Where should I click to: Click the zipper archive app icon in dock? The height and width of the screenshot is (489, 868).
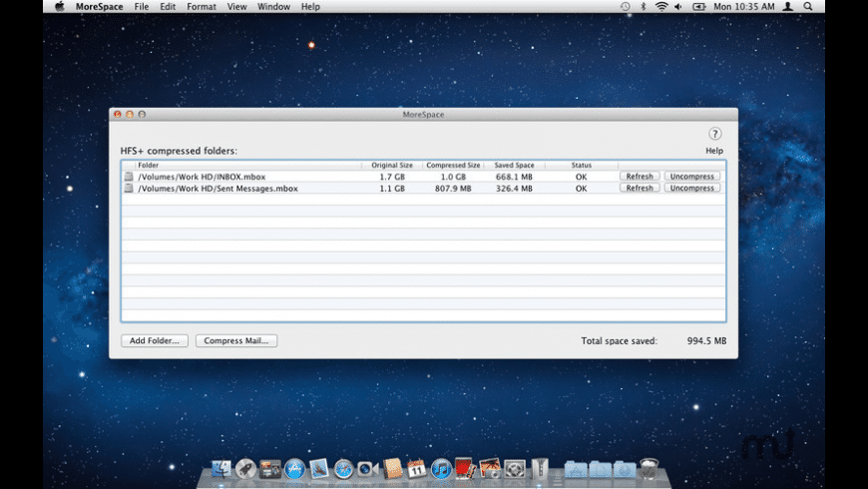pyautogui.click(x=540, y=468)
